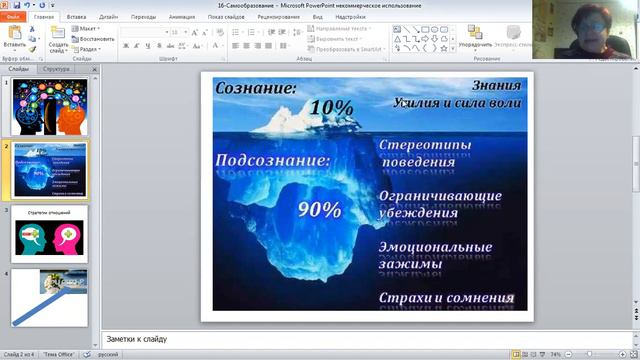Choose the right arrow shape
This screenshot has height=360, width=640.
point(425,39)
